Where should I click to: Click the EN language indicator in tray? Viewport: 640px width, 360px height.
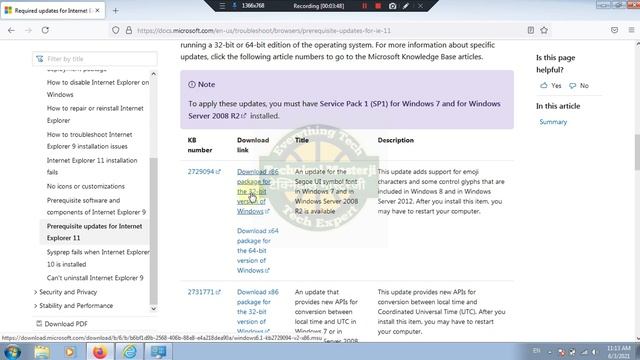tap(537, 351)
